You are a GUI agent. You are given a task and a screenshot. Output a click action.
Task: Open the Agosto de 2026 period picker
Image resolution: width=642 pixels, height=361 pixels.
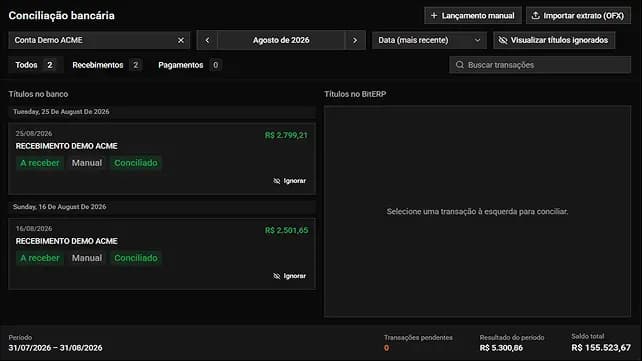pos(281,40)
